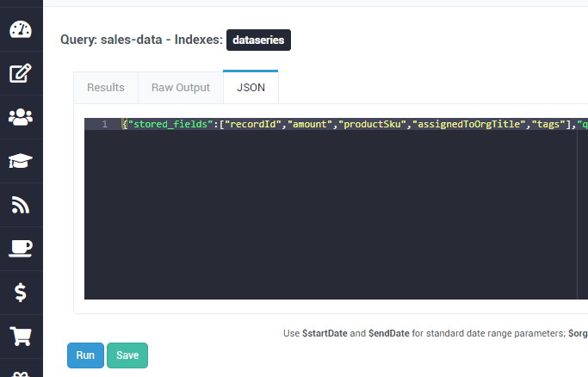Click the "stored_fields" key in JSON
Image resolution: width=588 pixels, height=377 pixels.
coord(170,124)
